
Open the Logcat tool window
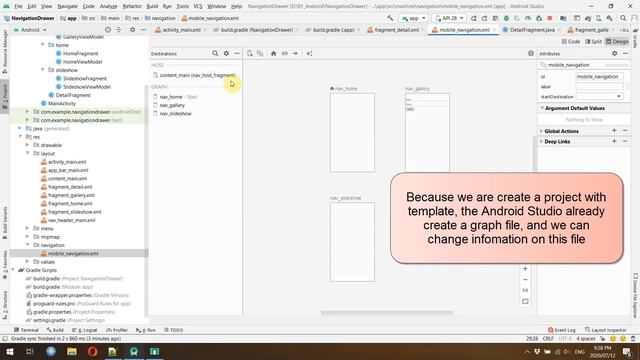85,330
